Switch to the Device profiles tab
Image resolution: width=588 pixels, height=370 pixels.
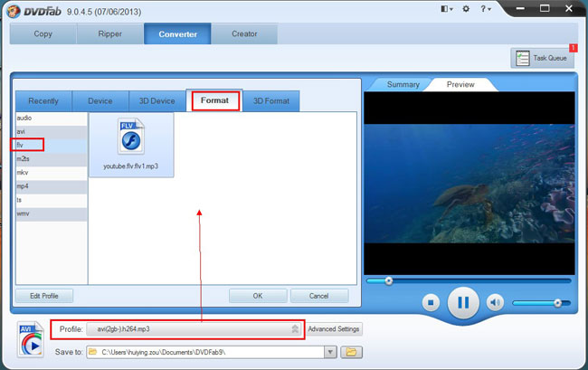[x=100, y=100]
